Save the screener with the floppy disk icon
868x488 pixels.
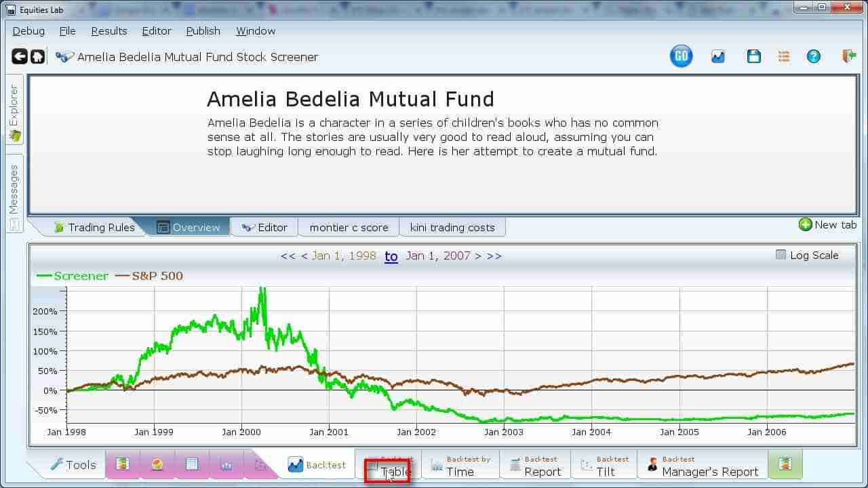753,57
